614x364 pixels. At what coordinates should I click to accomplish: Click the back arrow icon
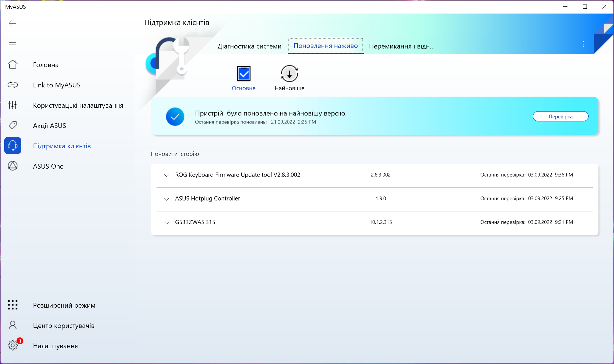pyautogui.click(x=12, y=23)
